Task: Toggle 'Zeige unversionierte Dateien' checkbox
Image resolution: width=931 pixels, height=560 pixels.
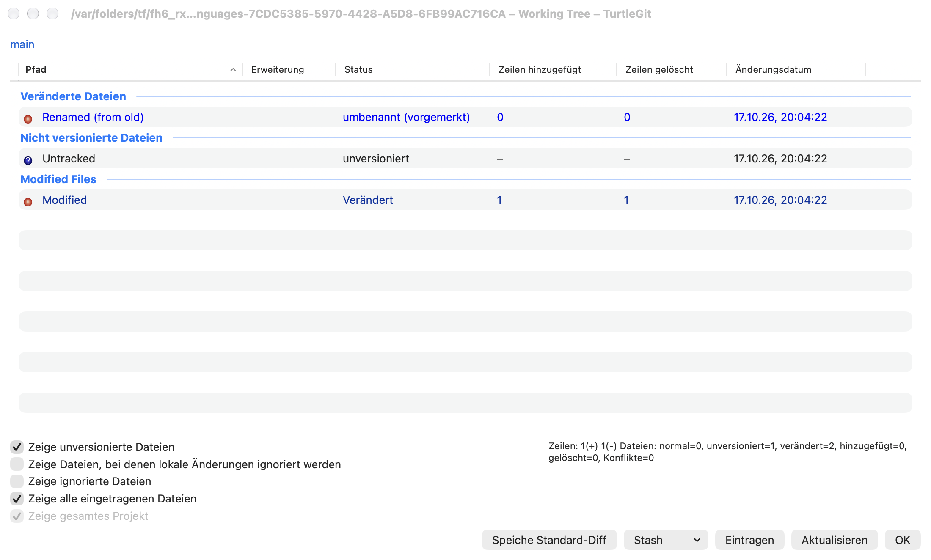Action: (17, 447)
